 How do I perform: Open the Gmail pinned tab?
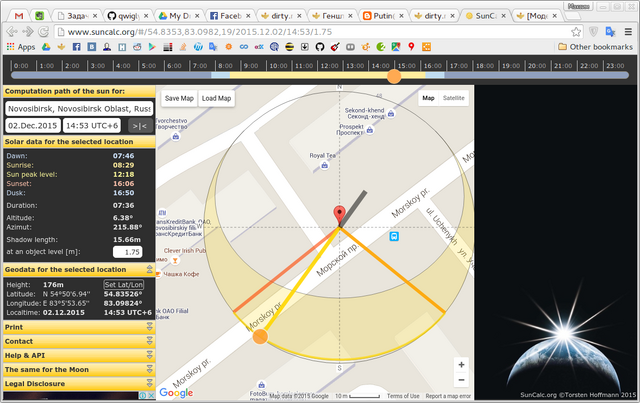[19, 16]
